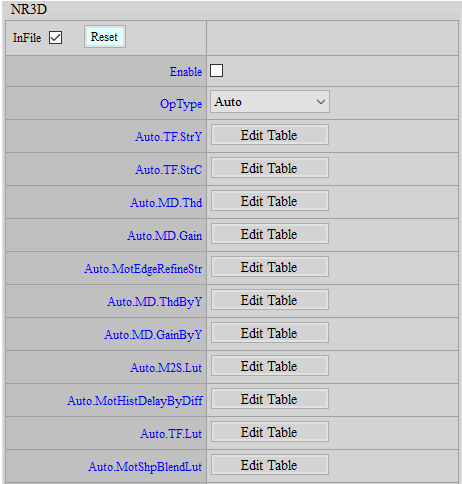Enable the NR3D Enable checkbox
The image size is (462, 484).
point(216,71)
